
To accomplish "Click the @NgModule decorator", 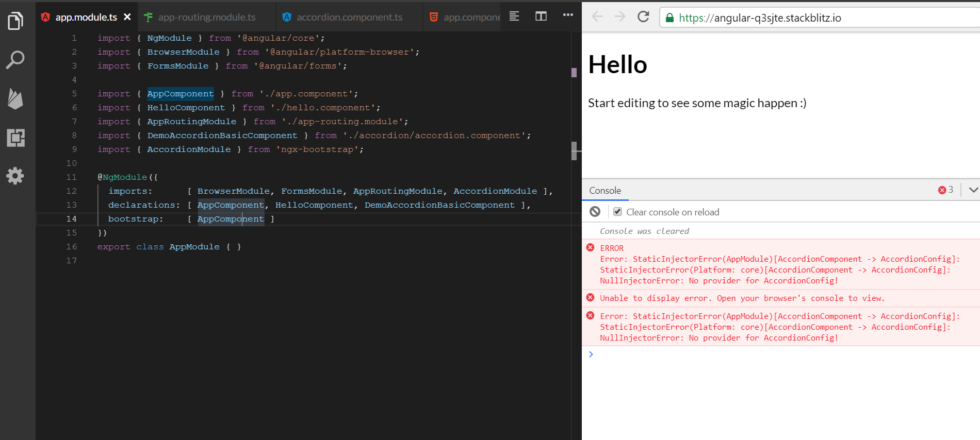I will tap(122, 177).
